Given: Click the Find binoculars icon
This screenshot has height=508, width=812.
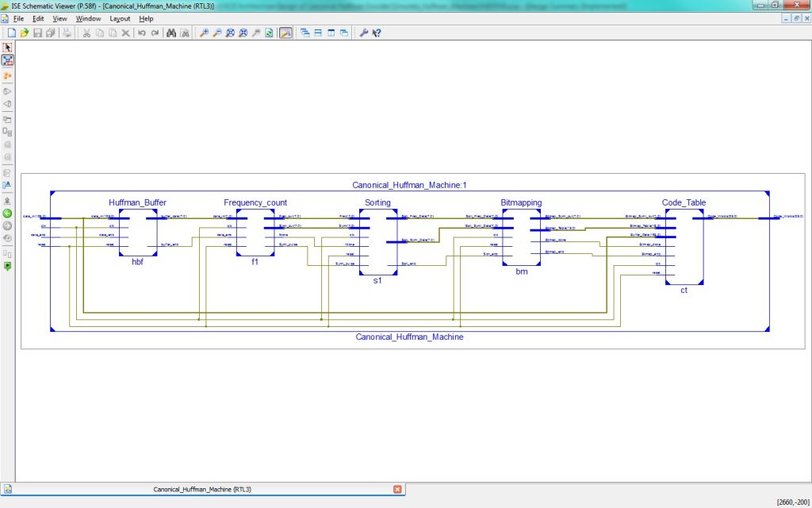Looking at the screenshot, I should click(x=170, y=33).
